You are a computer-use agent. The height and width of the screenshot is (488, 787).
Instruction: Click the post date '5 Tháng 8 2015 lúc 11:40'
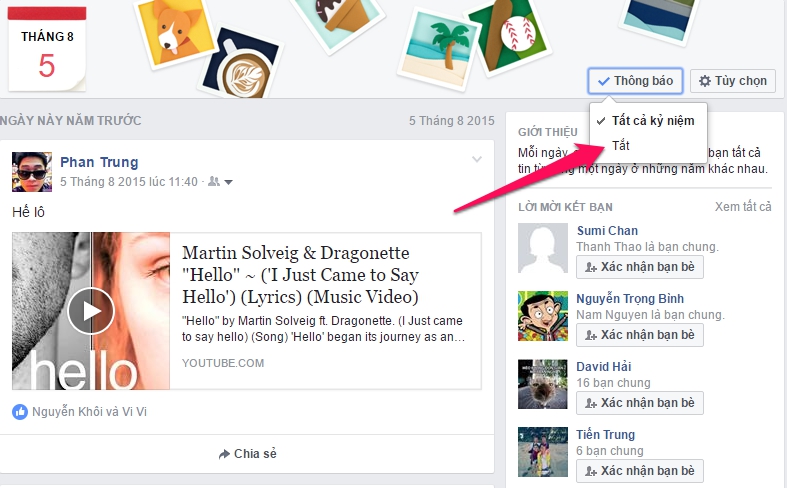(x=129, y=182)
